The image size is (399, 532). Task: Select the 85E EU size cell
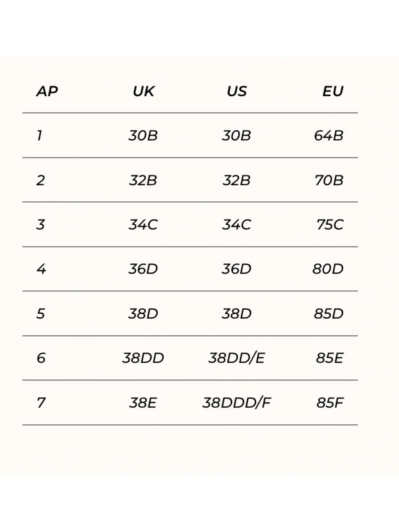(330, 358)
